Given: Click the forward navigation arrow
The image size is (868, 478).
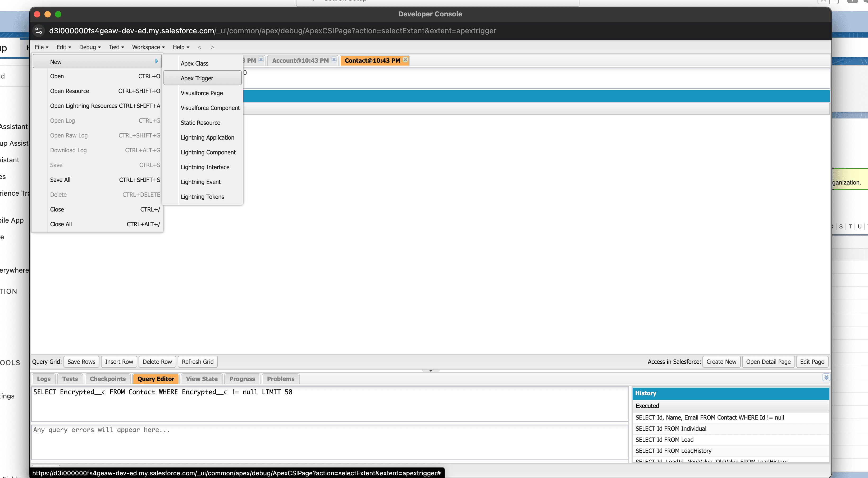Looking at the screenshot, I should 212,47.
